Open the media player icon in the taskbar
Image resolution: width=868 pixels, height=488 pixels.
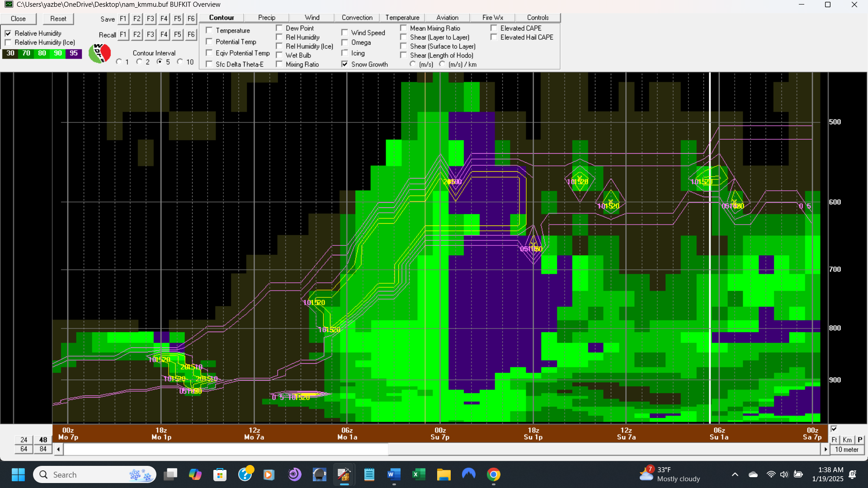[x=269, y=474]
